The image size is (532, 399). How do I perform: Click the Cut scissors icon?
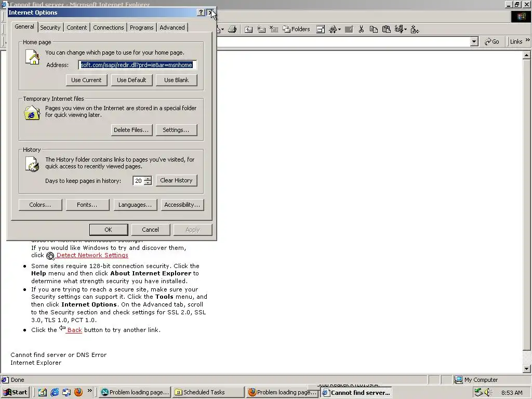coord(361,30)
